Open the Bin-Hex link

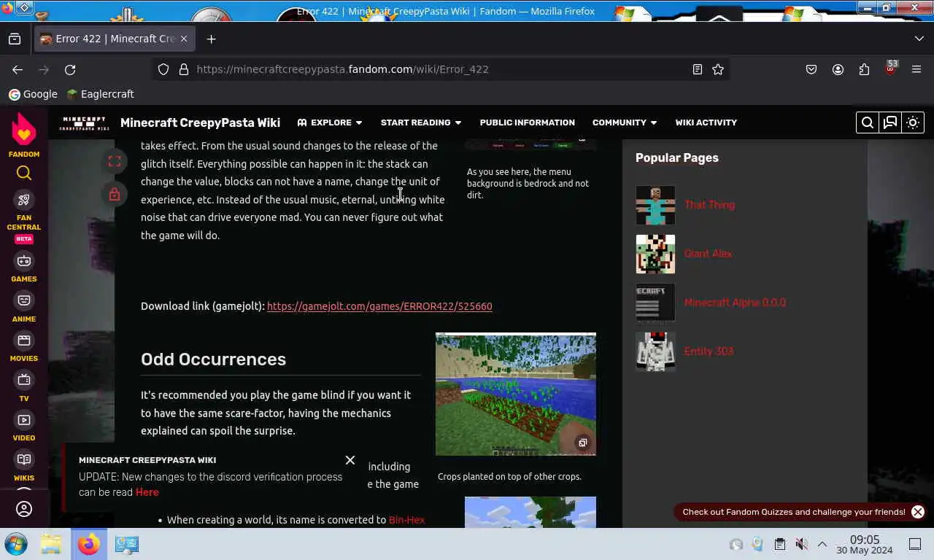click(406, 520)
